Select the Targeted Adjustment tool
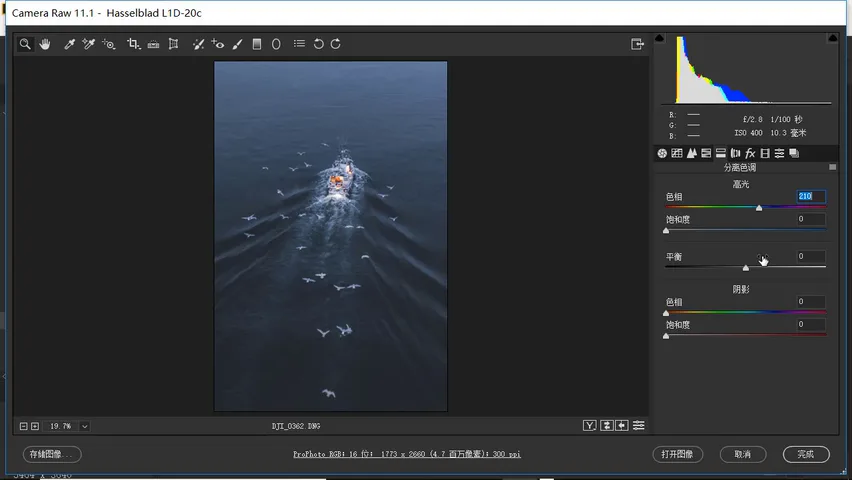 click(109, 44)
